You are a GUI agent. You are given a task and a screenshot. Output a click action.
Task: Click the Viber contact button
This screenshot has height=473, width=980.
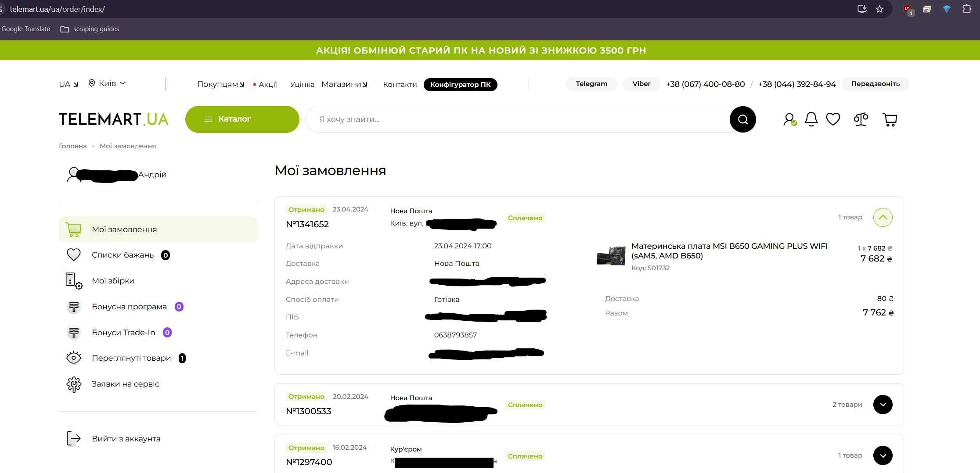(x=641, y=84)
